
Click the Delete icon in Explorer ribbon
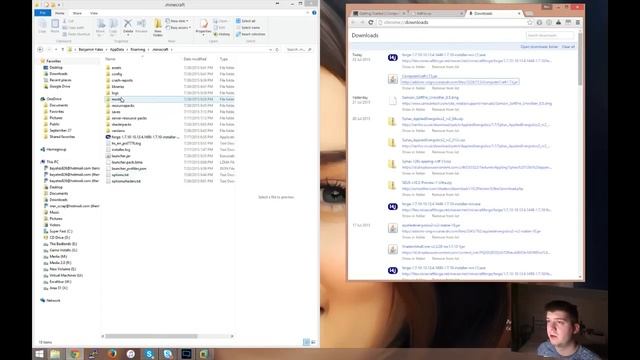tap(128, 25)
